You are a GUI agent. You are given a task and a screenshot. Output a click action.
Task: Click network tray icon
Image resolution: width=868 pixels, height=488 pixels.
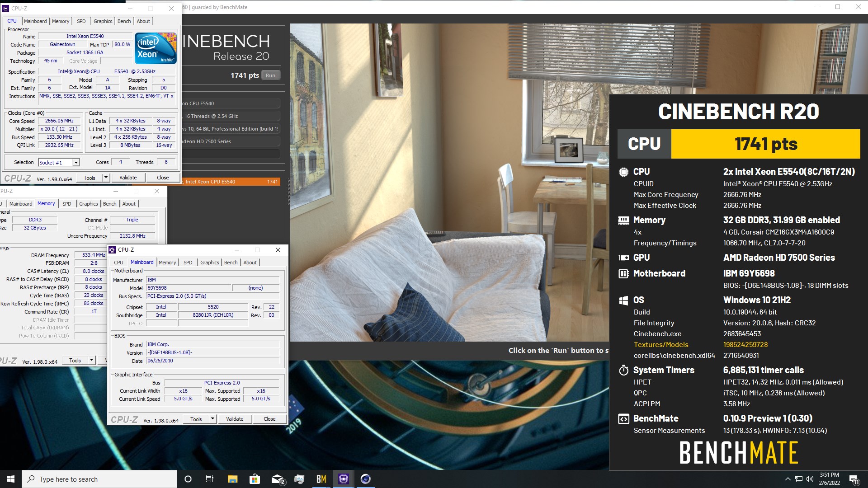click(799, 479)
